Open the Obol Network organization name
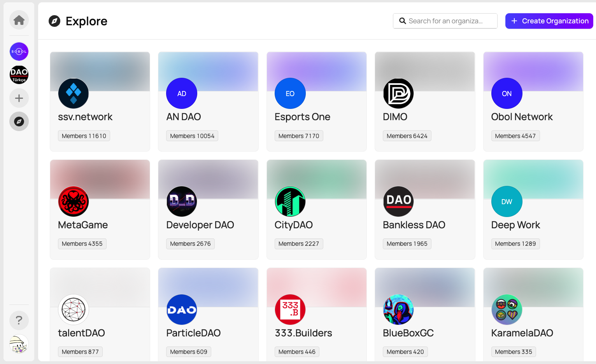 coord(522,117)
